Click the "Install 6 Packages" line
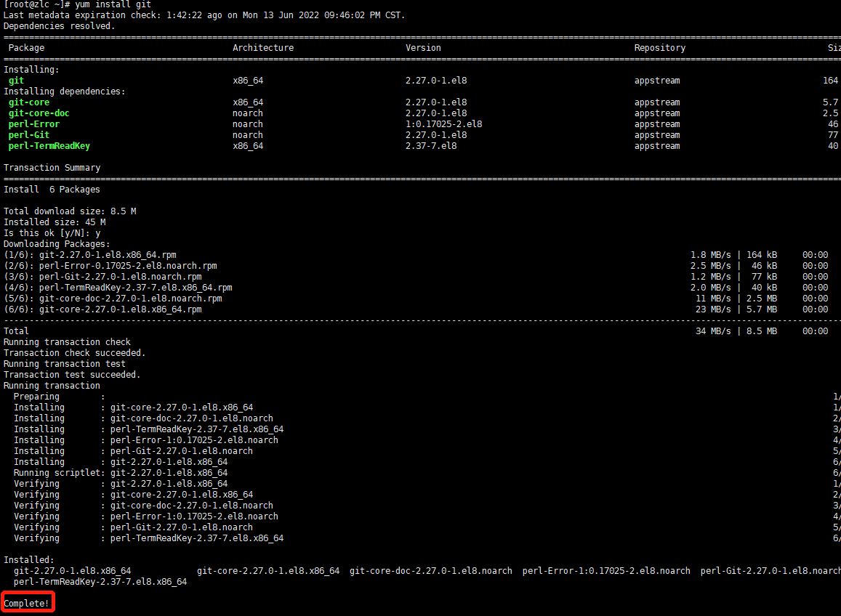The image size is (841, 616). (x=52, y=190)
